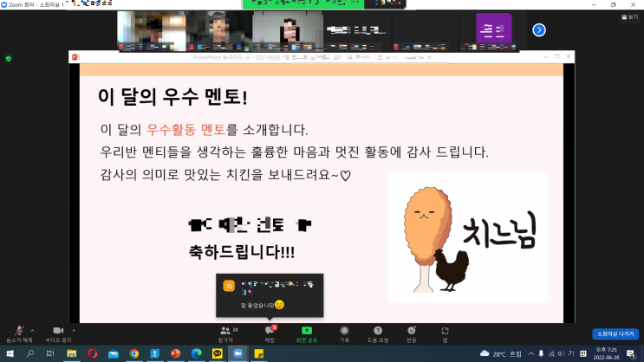Select the first participant video thumbnail
Screen dimensions: 644x362
[x=151, y=31]
